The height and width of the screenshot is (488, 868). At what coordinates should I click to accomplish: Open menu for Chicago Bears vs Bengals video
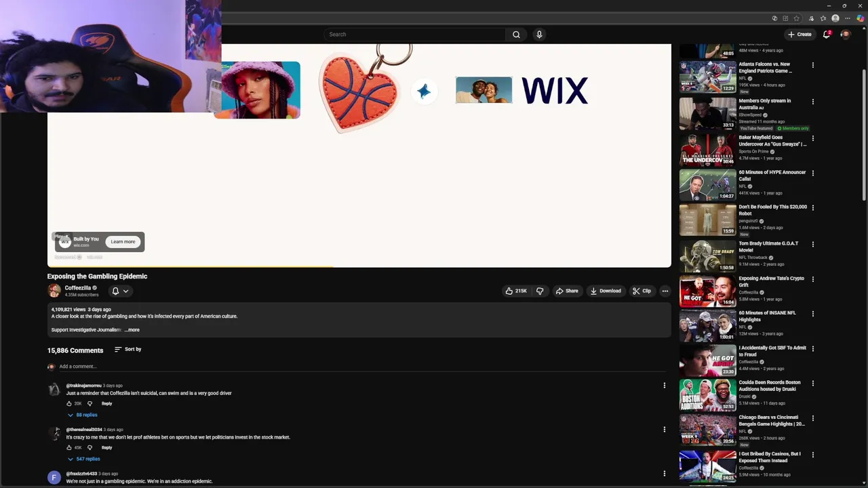(812, 418)
